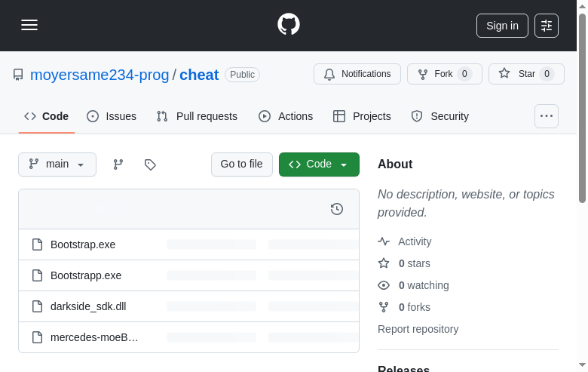588x372 pixels.
Task: View the 0 stars link
Action: tap(404, 263)
